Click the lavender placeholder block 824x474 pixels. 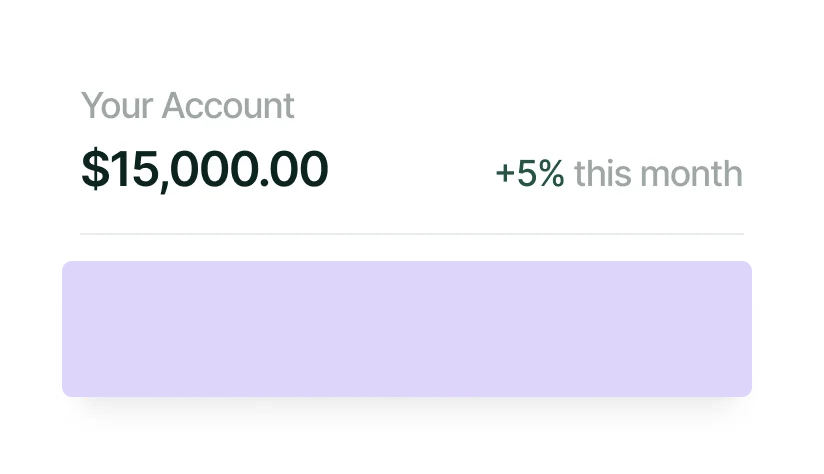point(407,329)
